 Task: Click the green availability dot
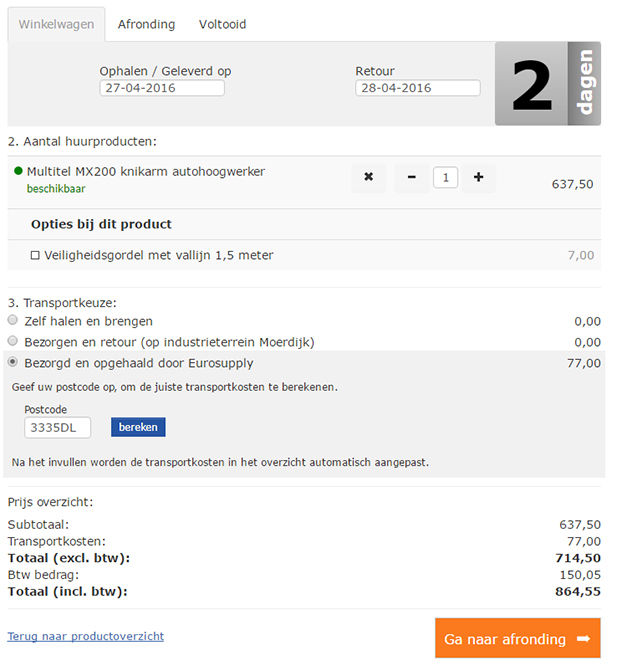click(x=18, y=171)
